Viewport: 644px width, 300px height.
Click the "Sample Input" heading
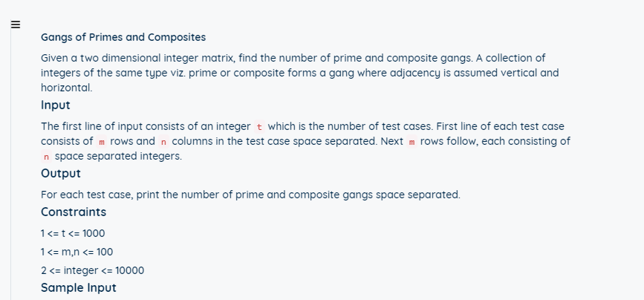(x=79, y=288)
